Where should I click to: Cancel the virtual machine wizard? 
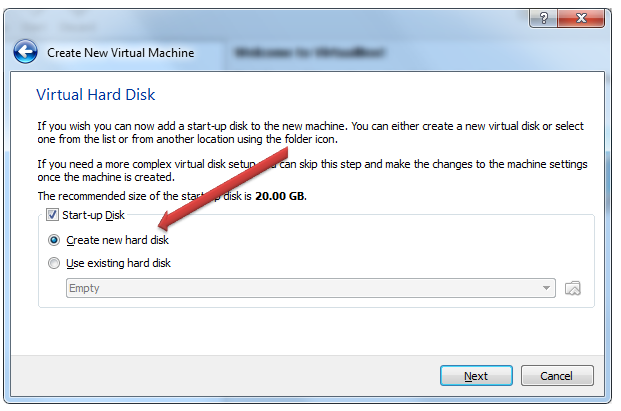point(556,376)
